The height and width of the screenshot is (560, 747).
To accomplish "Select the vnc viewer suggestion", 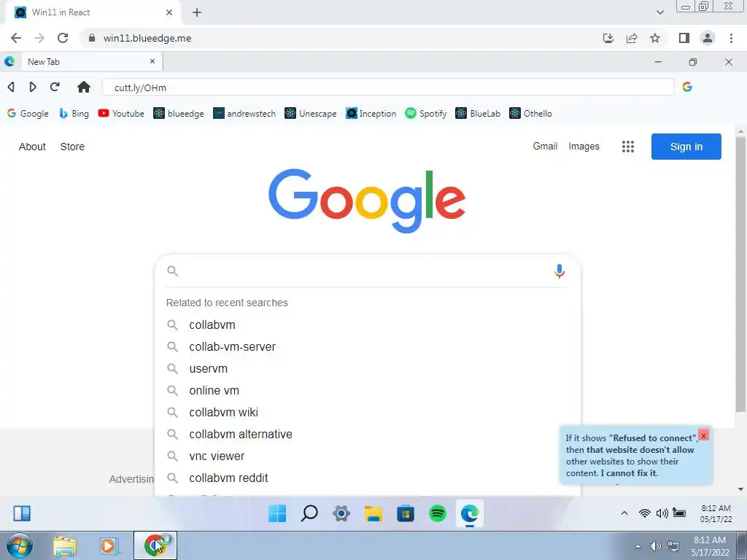I will [367, 456].
